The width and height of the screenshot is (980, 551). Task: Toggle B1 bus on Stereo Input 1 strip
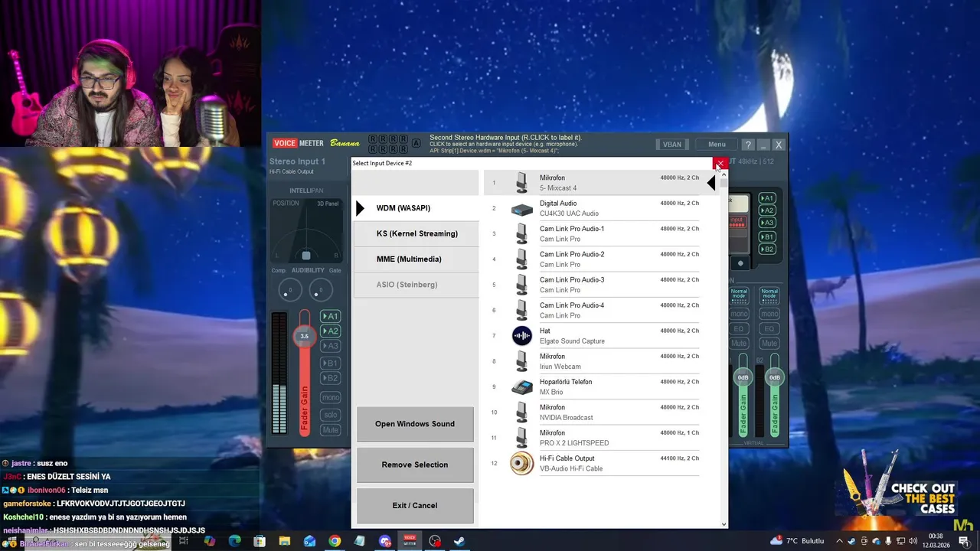click(x=330, y=364)
